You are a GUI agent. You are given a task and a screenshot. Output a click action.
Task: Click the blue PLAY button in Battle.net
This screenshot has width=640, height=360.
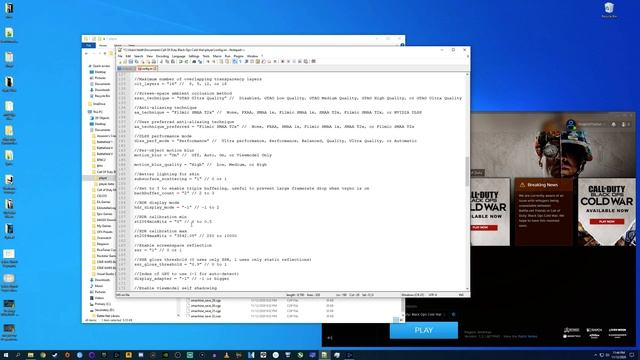[x=424, y=330]
